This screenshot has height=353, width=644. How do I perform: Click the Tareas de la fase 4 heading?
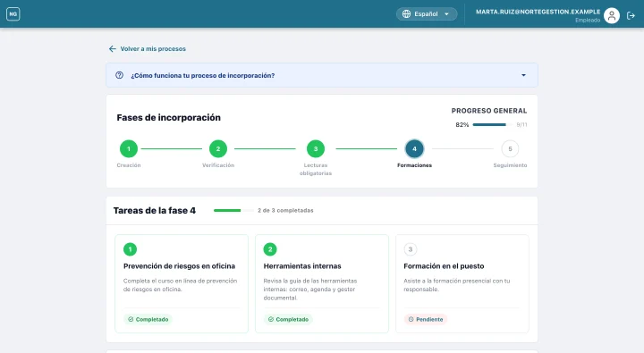click(x=155, y=211)
